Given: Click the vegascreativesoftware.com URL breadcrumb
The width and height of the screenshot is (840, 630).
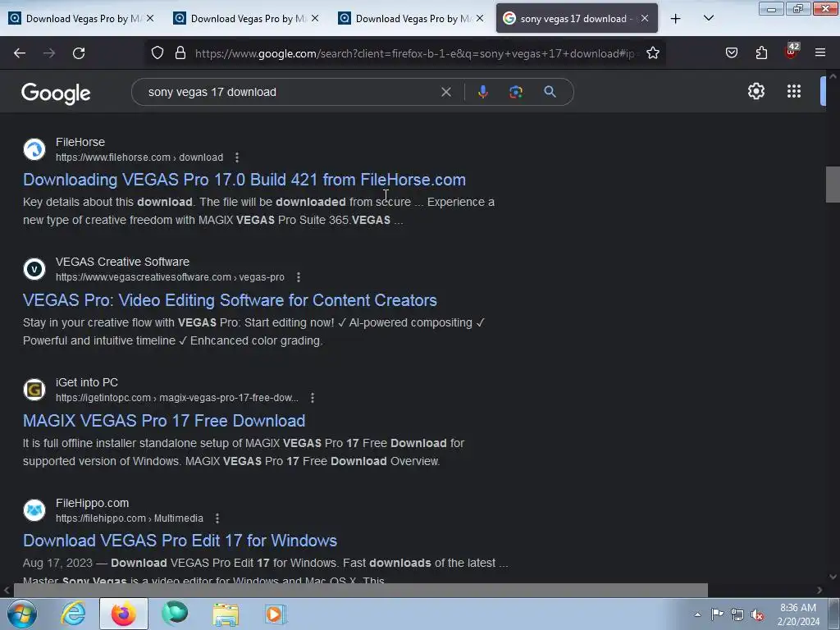Looking at the screenshot, I should (170, 277).
